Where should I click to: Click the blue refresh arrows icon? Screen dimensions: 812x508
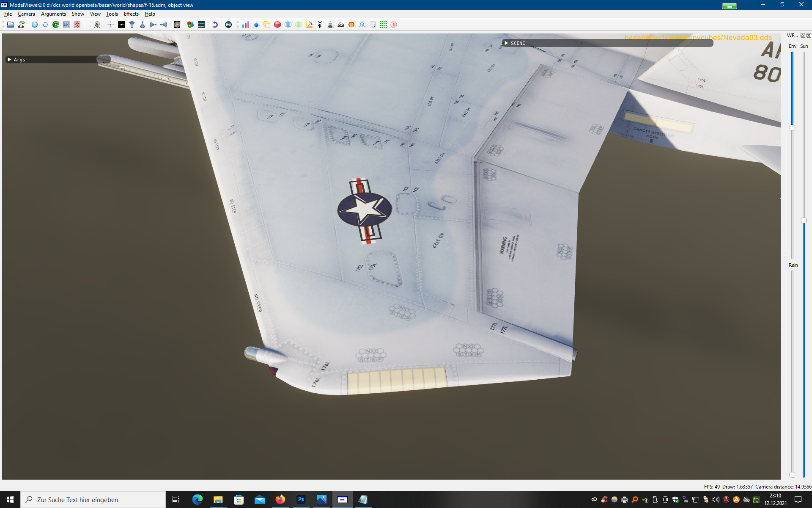pos(45,25)
